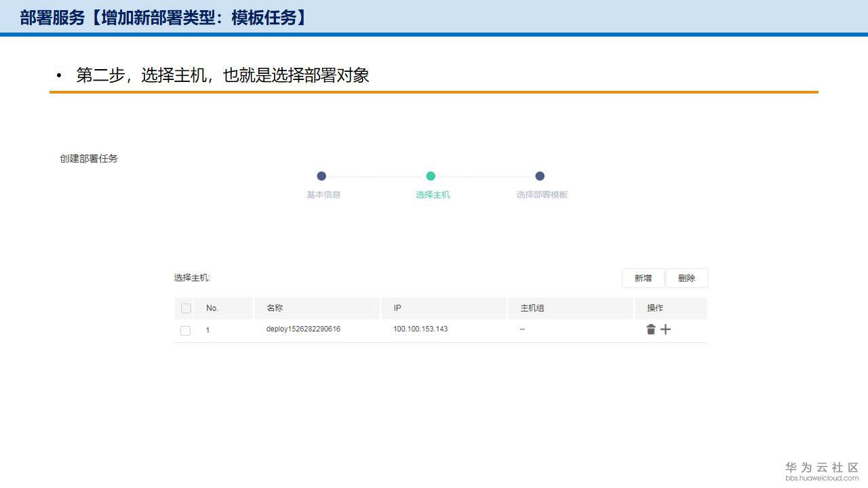Check the checkbox for host deploy1526282290616
This screenshot has width=868, height=488.
point(185,330)
